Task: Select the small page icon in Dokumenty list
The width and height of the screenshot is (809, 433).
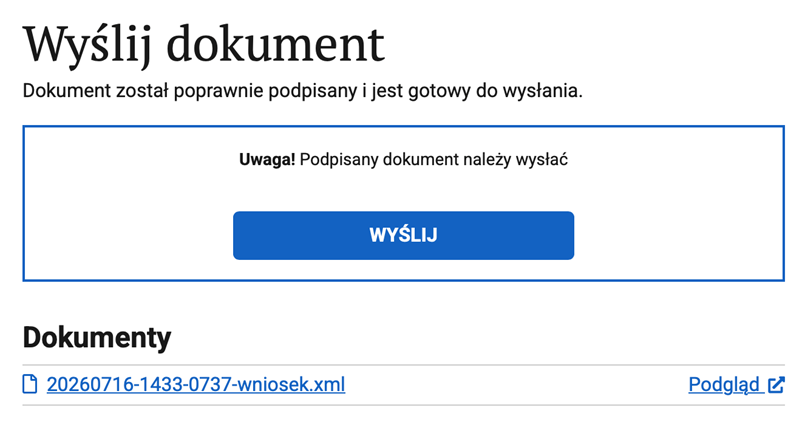Action: tap(30, 384)
